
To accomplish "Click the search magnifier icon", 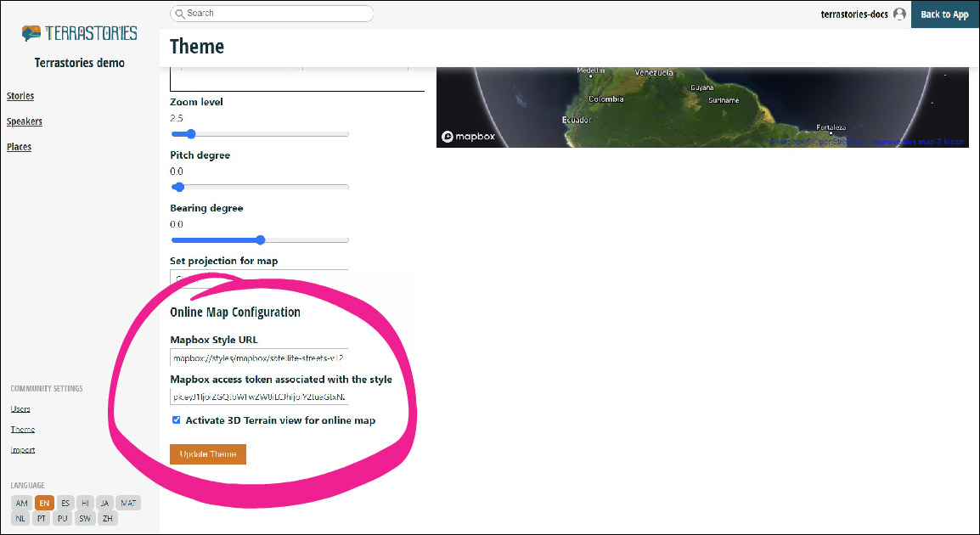I will (179, 14).
